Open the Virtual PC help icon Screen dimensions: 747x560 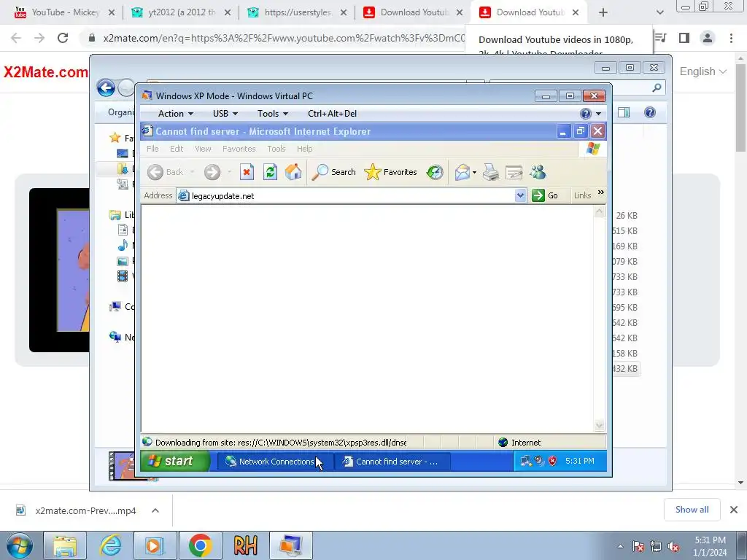pyautogui.click(x=586, y=113)
